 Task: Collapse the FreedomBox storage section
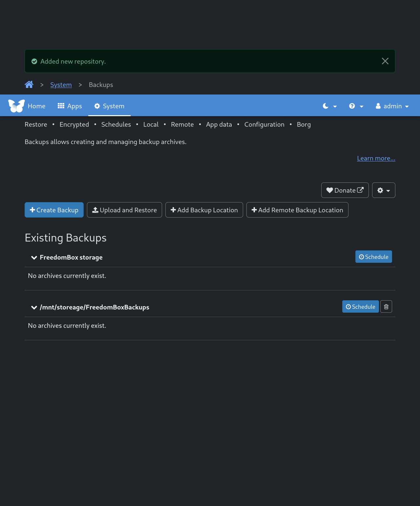click(x=34, y=258)
